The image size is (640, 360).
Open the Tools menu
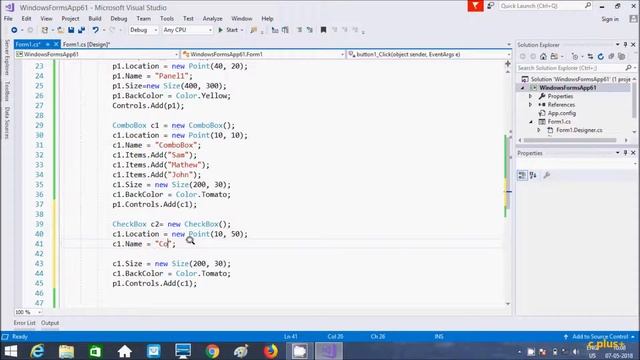click(167, 19)
